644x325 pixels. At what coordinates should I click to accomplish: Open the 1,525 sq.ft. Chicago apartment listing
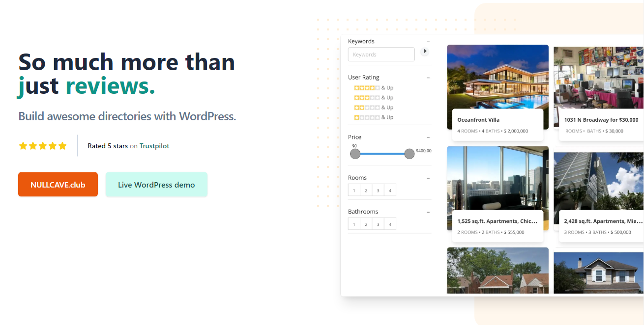pos(498,221)
